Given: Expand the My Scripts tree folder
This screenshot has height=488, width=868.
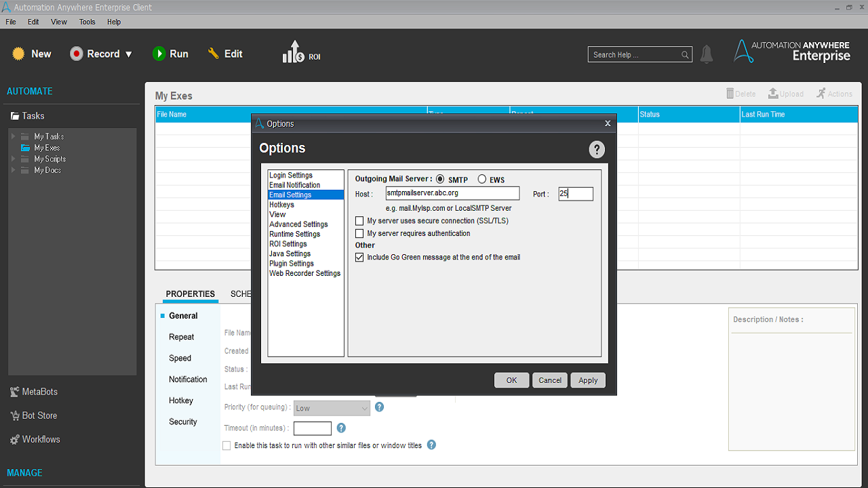Looking at the screenshot, I should [13, 159].
